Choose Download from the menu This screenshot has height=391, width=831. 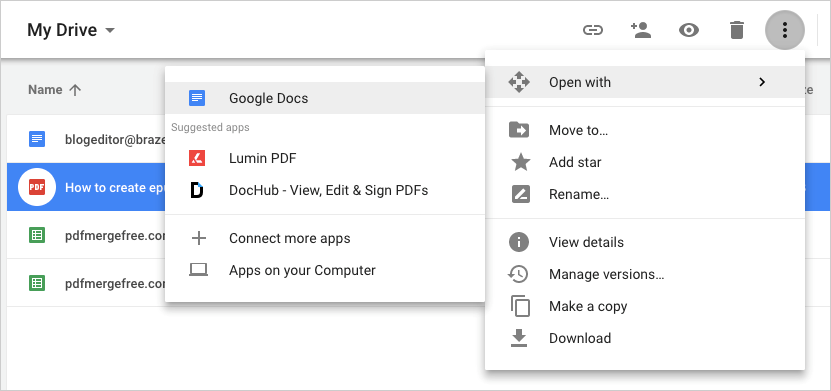(x=645, y=338)
